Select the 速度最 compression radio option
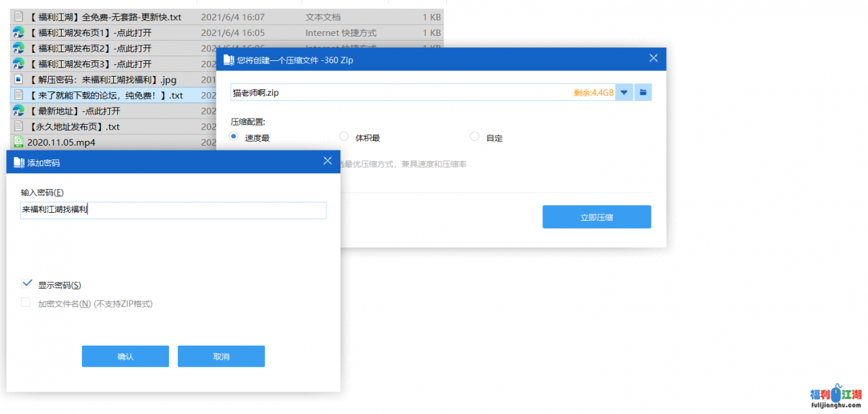This screenshot has height=414, width=868. [234, 137]
